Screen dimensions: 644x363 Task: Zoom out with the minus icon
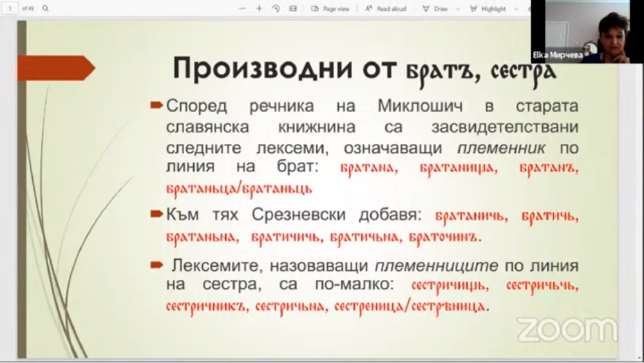(x=241, y=9)
